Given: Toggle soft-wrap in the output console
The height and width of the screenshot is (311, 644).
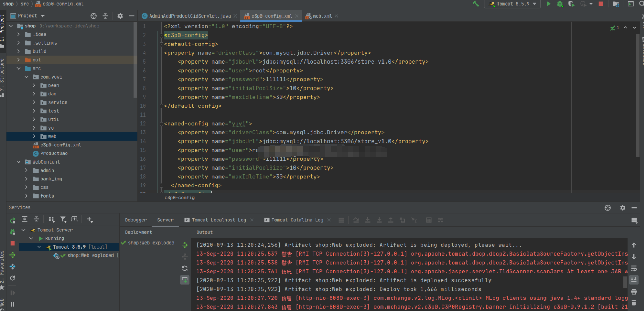Looking at the screenshot, I should click(634, 269).
